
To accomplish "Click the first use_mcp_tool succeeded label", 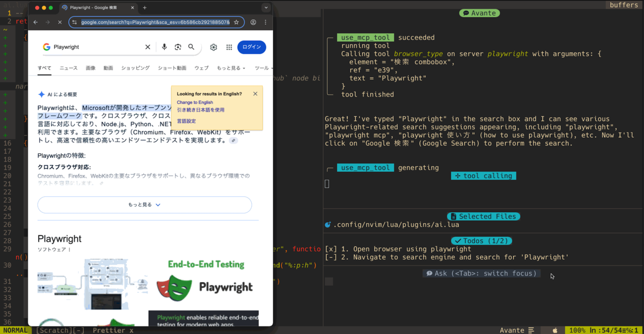I will 365,38.
